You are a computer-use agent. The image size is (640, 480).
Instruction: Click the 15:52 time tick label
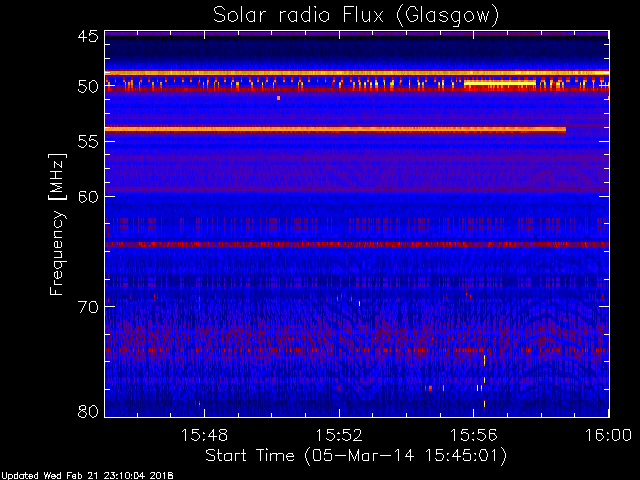tap(339, 435)
